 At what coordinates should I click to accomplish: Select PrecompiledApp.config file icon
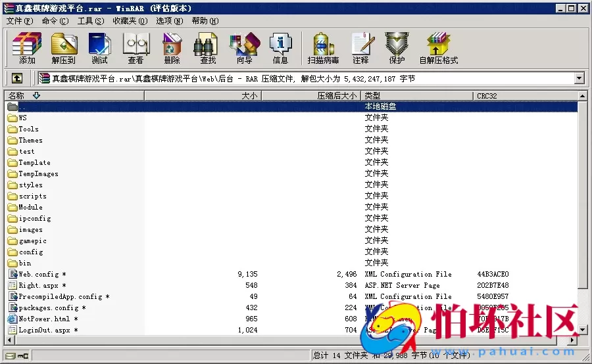pos(13,296)
